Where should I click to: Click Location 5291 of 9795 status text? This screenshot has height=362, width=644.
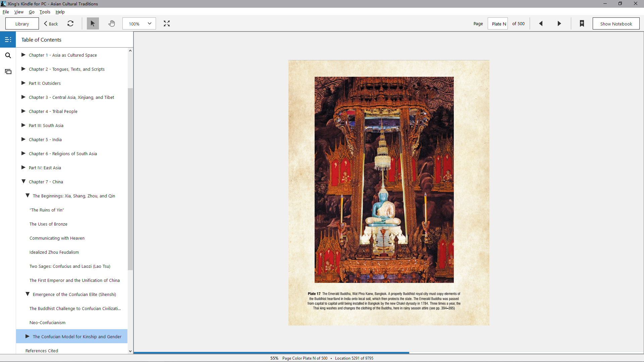[354, 358]
